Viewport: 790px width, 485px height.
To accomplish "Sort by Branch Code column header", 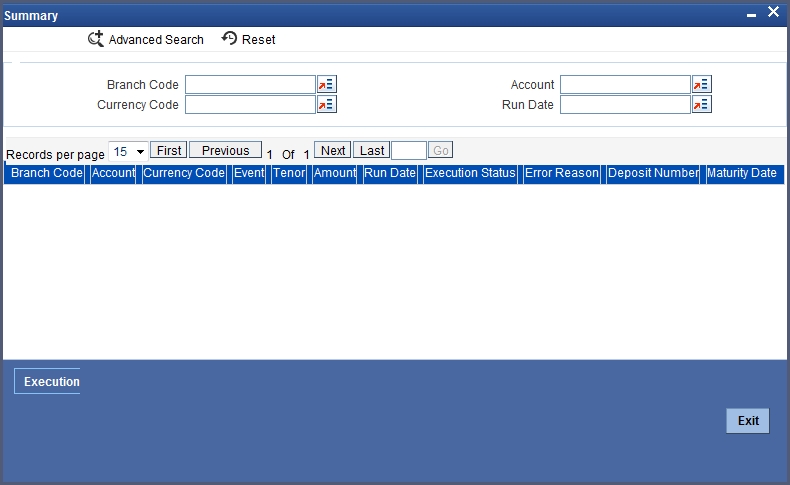I will (x=46, y=173).
